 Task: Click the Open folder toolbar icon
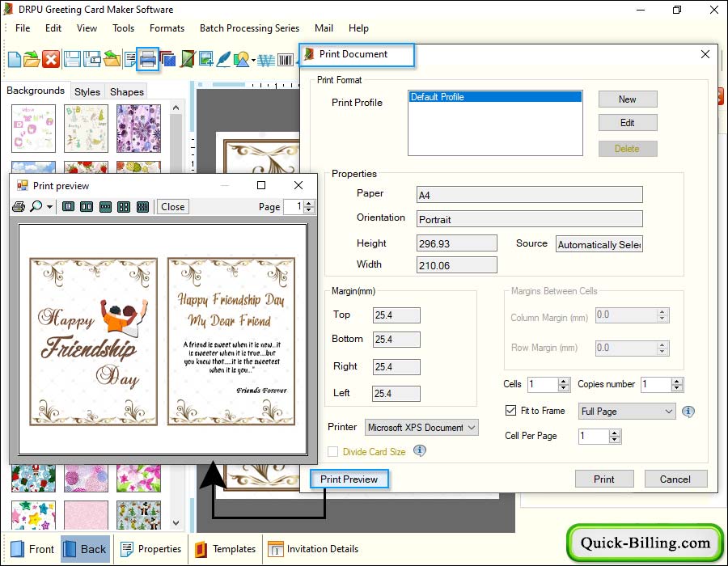click(x=32, y=59)
